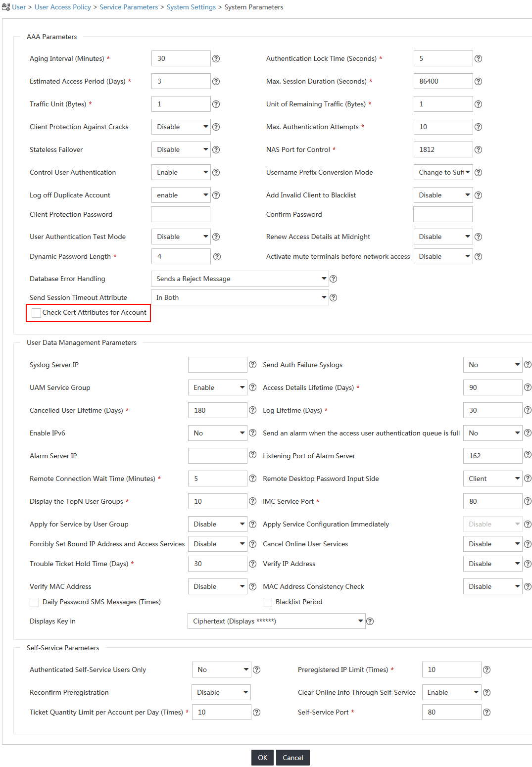532x767 pixels.
Task: Click help icon for Stateless Failover
Action: (x=216, y=149)
